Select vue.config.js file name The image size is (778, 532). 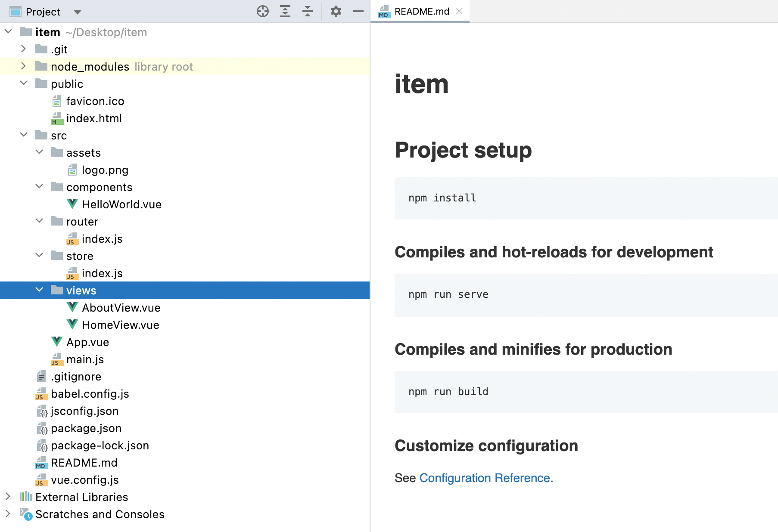[x=84, y=480]
